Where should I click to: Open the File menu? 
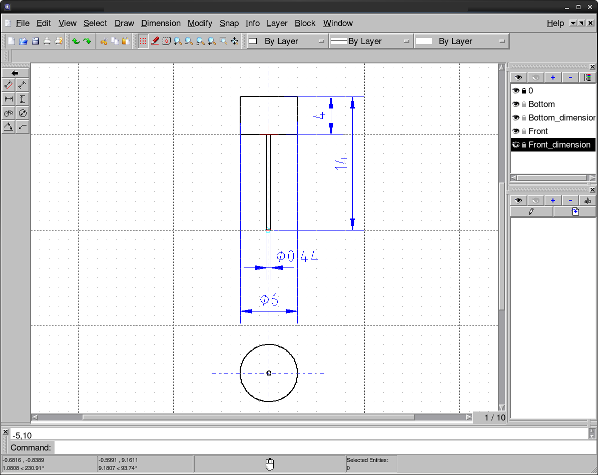point(23,23)
